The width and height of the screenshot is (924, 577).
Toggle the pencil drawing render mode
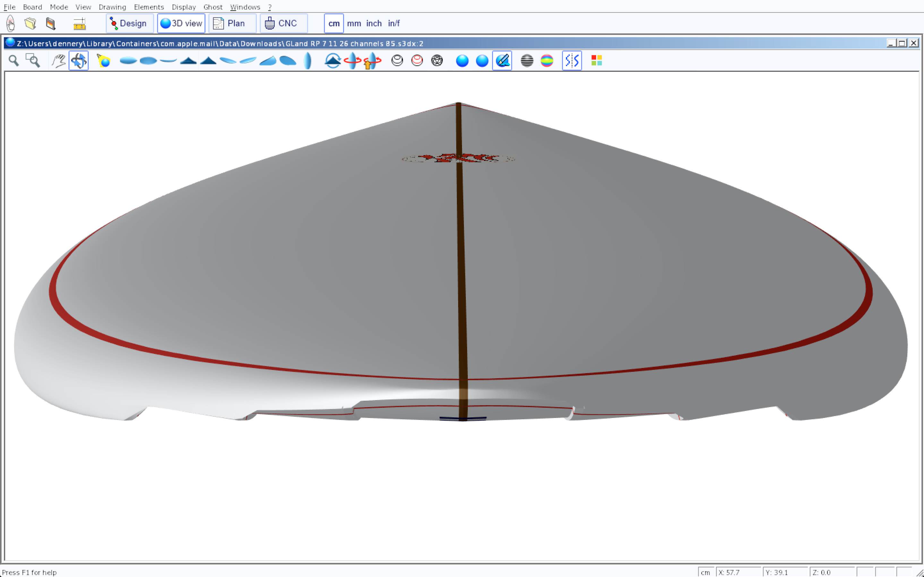502,61
